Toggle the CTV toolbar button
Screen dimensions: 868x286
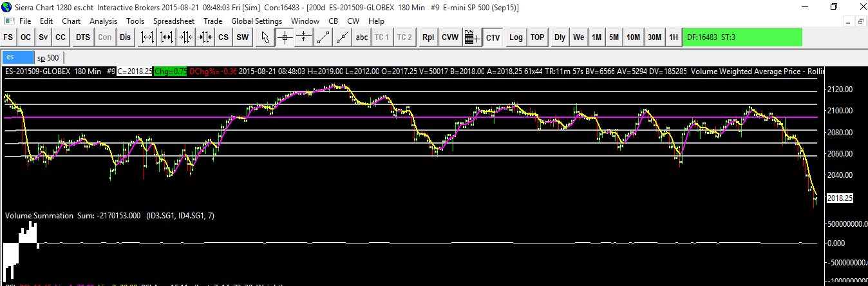tap(493, 37)
